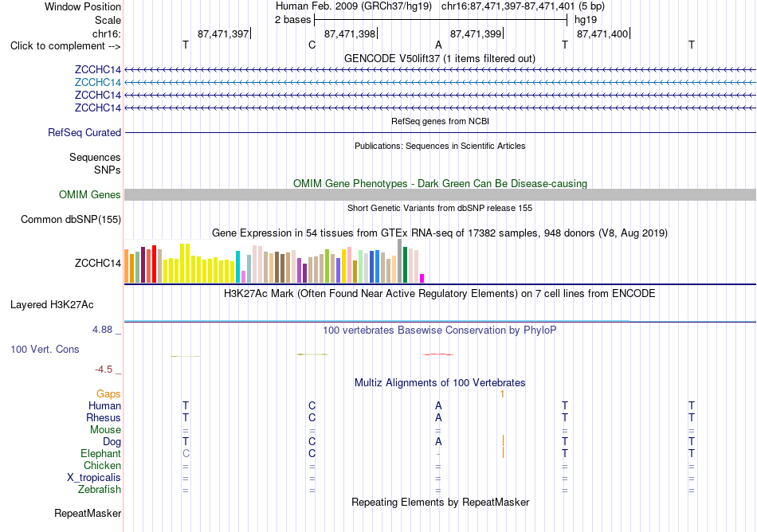The width and height of the screenshot is (757, 532).
Task: Click the ZCCHC14 label beside the GTEx bar chart
Action: (x=97, y=263)
